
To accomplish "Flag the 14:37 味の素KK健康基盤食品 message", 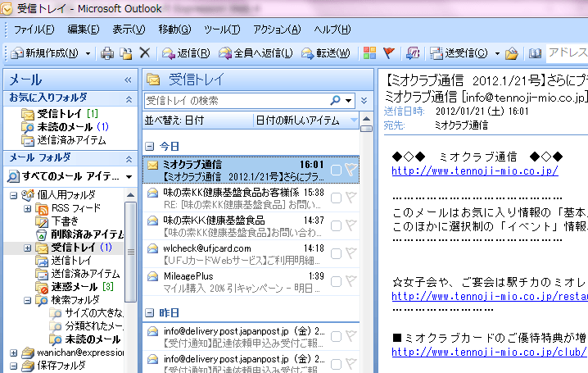I will pos(351,225).
